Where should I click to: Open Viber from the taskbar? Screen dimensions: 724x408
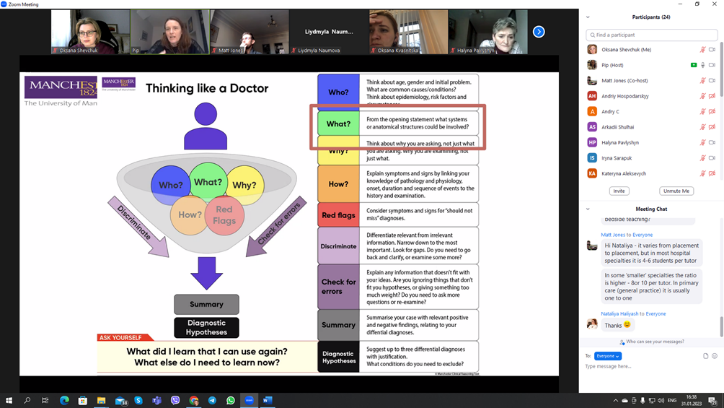175,400
